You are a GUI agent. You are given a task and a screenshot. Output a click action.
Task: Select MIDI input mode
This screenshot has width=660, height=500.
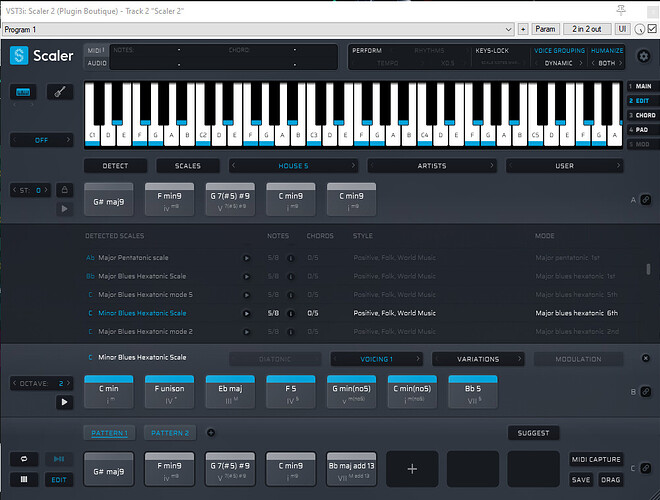pos(96,51)
